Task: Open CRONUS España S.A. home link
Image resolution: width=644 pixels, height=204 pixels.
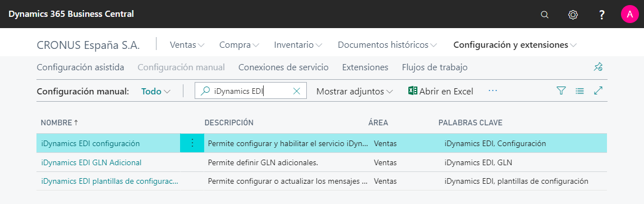Action: (x=88, y=46)
